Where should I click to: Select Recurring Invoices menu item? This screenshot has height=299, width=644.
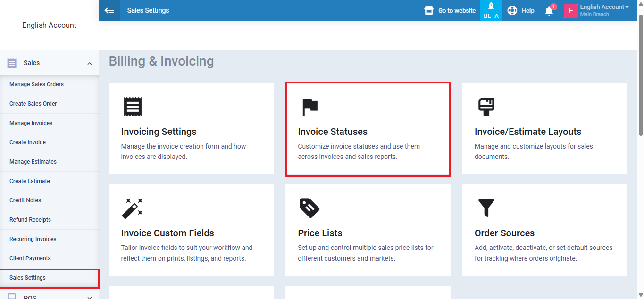[33, 239]
